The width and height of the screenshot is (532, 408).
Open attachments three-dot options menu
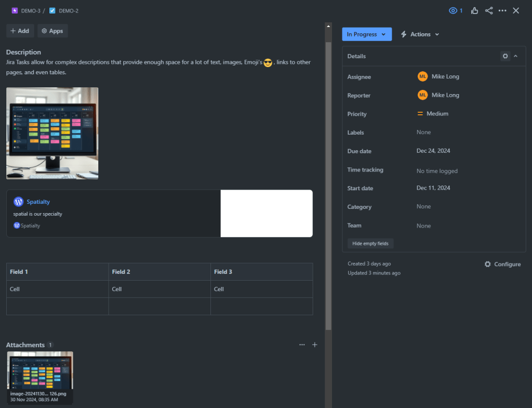[x=302, y=345]
